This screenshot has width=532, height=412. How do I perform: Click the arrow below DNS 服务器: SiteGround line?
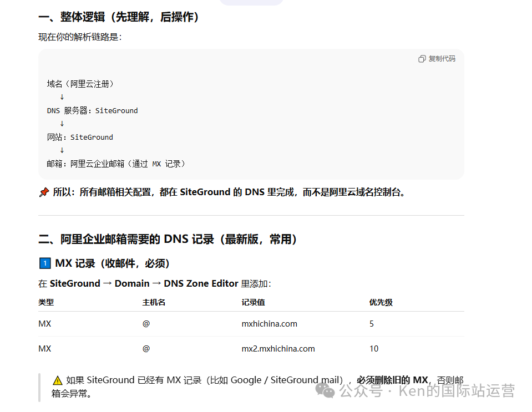tap(62, 123)
